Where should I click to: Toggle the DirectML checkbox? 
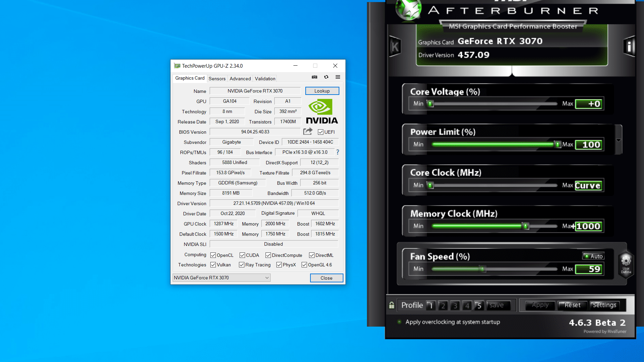coord(312,255)
